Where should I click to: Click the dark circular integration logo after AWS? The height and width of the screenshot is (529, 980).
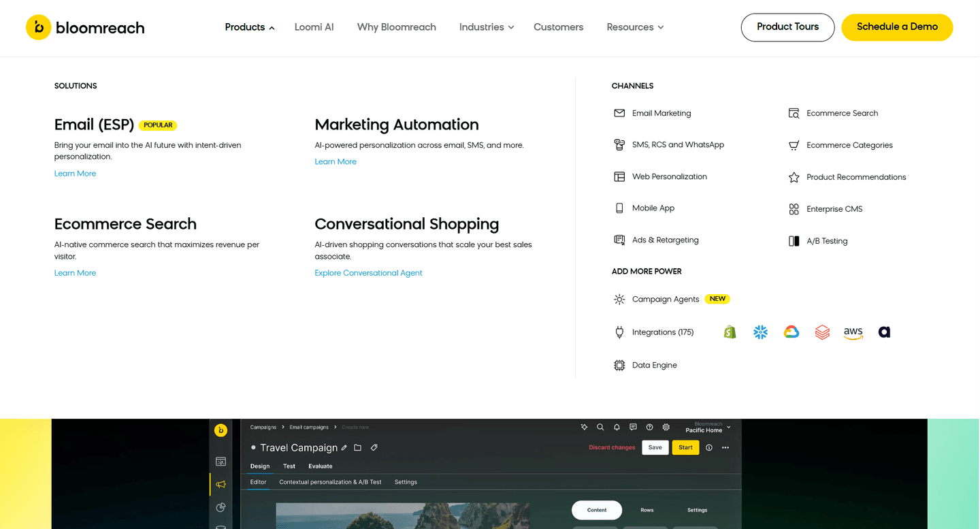(x=884, y=332)
